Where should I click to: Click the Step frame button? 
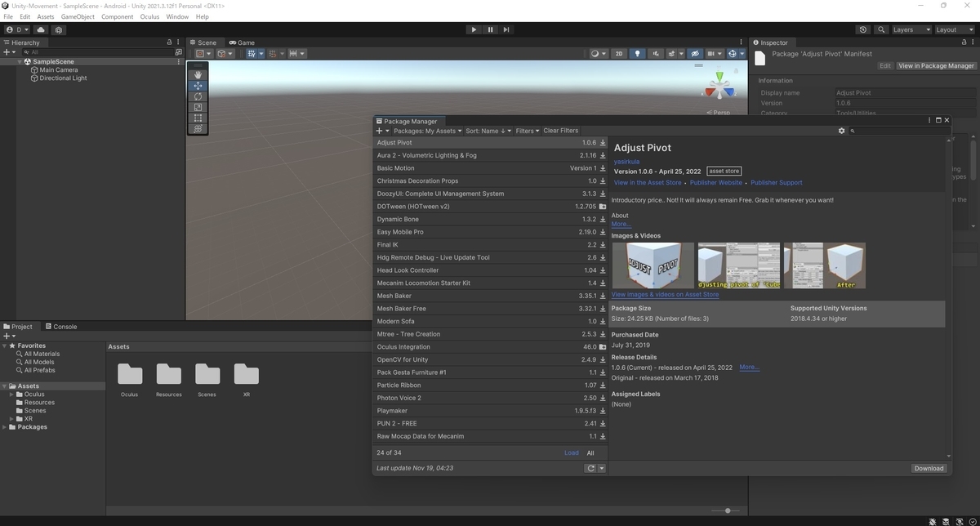[x=506, y=29]
